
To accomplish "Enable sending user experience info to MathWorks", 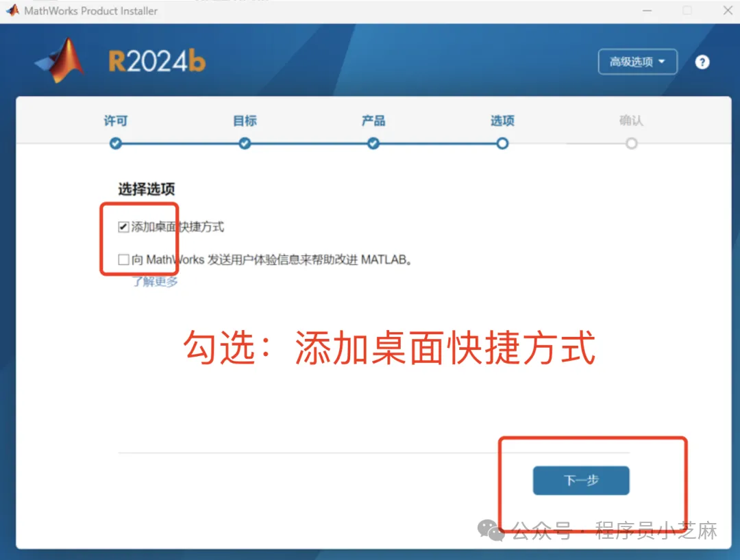I will [x=123, y=259].
